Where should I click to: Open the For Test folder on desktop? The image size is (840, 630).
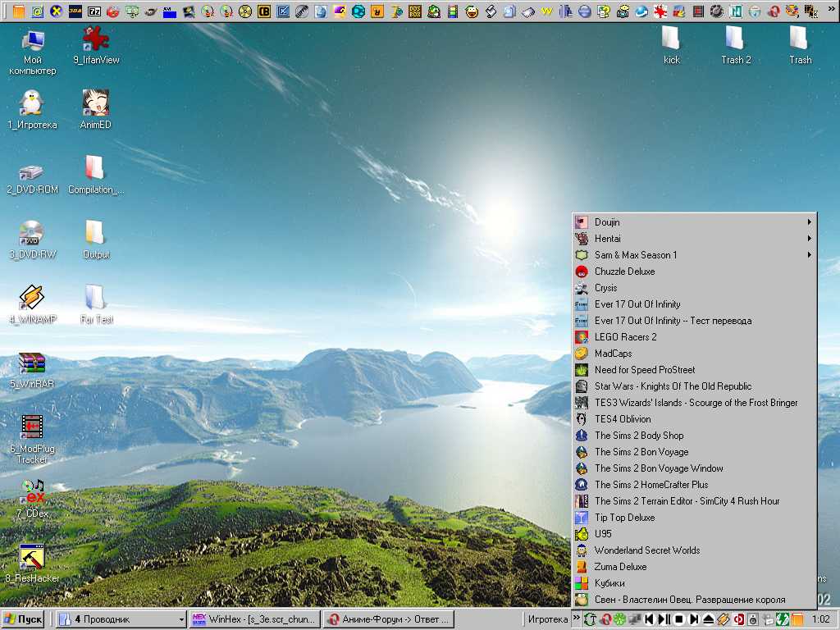(x=96, y=304)
